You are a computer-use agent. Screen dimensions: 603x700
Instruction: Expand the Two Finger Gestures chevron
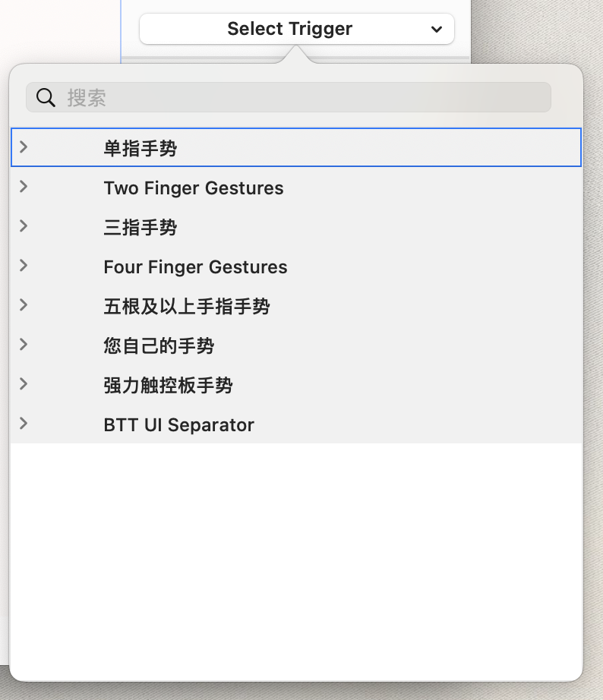[x=24, y=187]
